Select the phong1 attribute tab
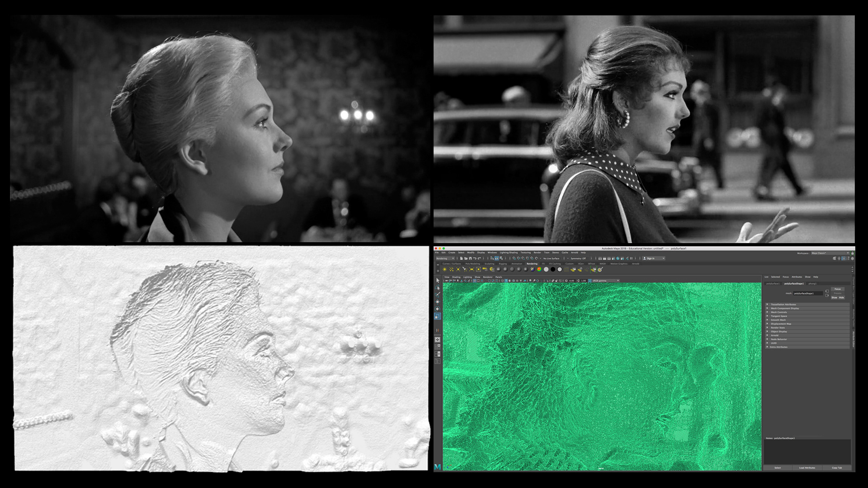868x488 pixels. [812, 284]
